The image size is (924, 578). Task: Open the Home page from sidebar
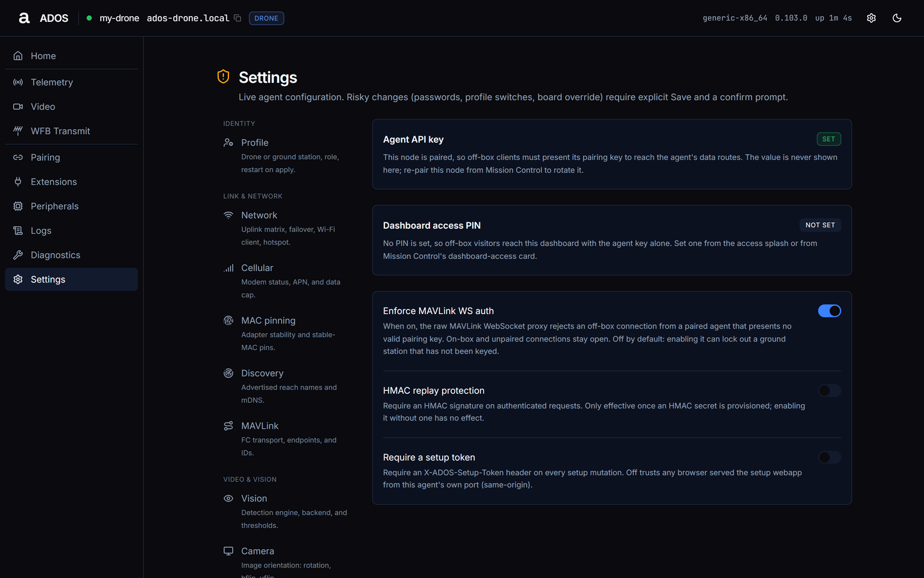coord(71,56)
